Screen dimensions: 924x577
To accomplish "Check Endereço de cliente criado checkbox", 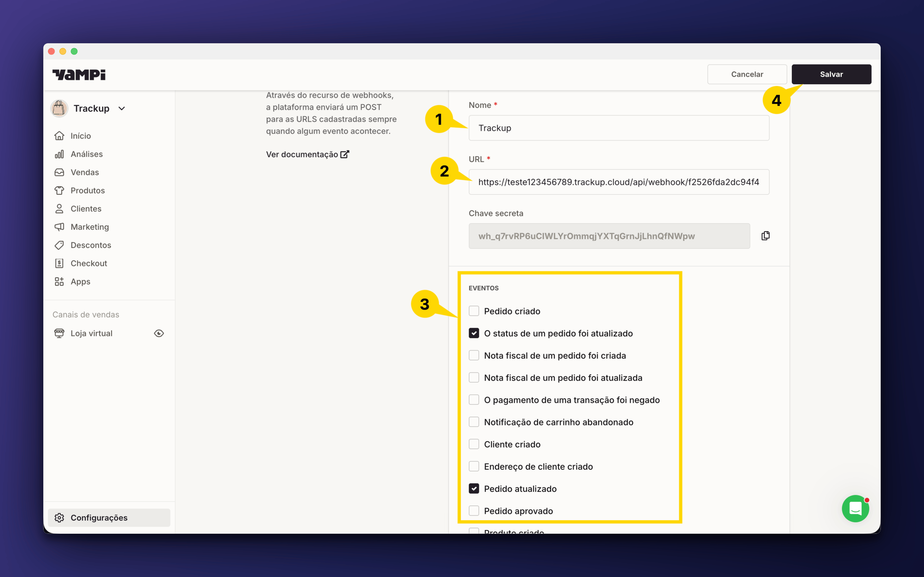I will point(474,466).
